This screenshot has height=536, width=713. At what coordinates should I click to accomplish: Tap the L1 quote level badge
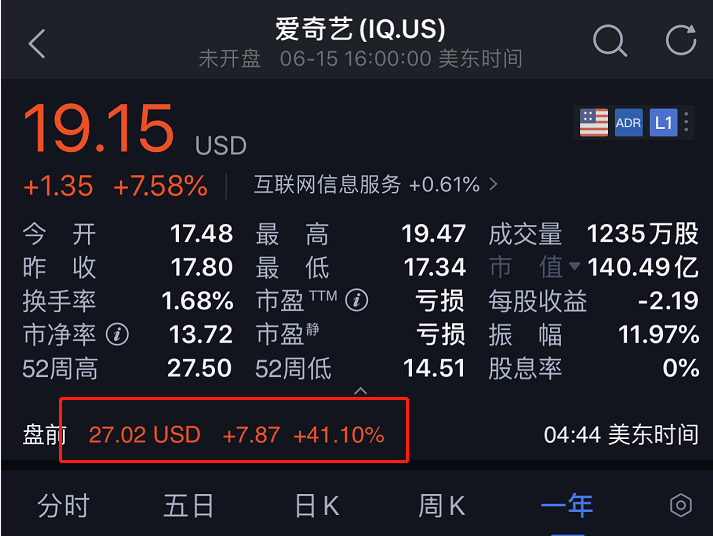click(x=662, y=123)
